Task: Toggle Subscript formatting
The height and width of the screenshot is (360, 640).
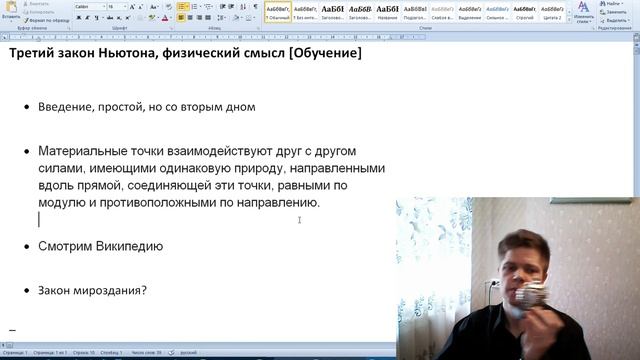Action: 119,18
